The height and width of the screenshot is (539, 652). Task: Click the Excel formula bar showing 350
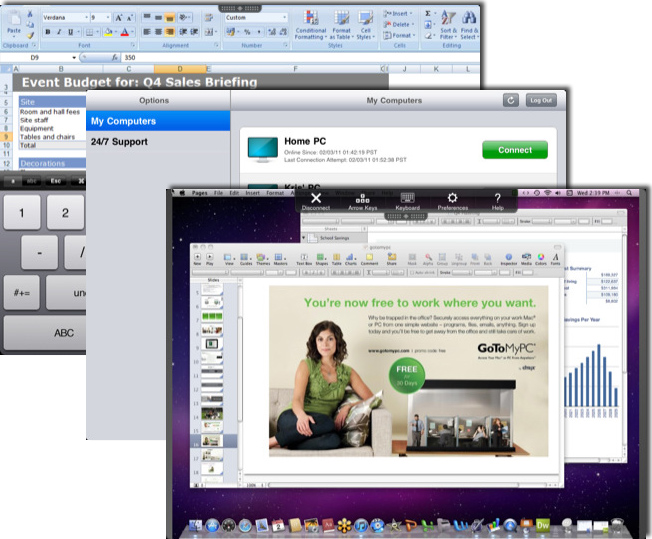point(299,57)
